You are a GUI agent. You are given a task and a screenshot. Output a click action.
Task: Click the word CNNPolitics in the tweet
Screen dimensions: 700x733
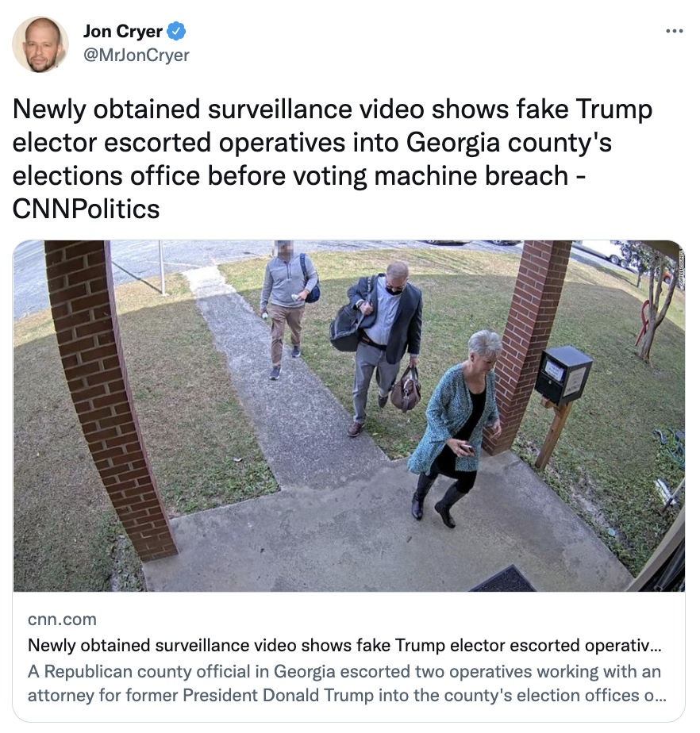coord(86,209)
